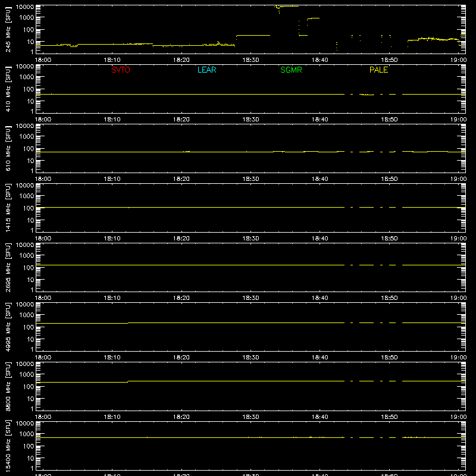Viewport: 476px width, 476px height.
Task: Click the 4995 MHz panel's 18:20 time label
Action: [181, 358]
